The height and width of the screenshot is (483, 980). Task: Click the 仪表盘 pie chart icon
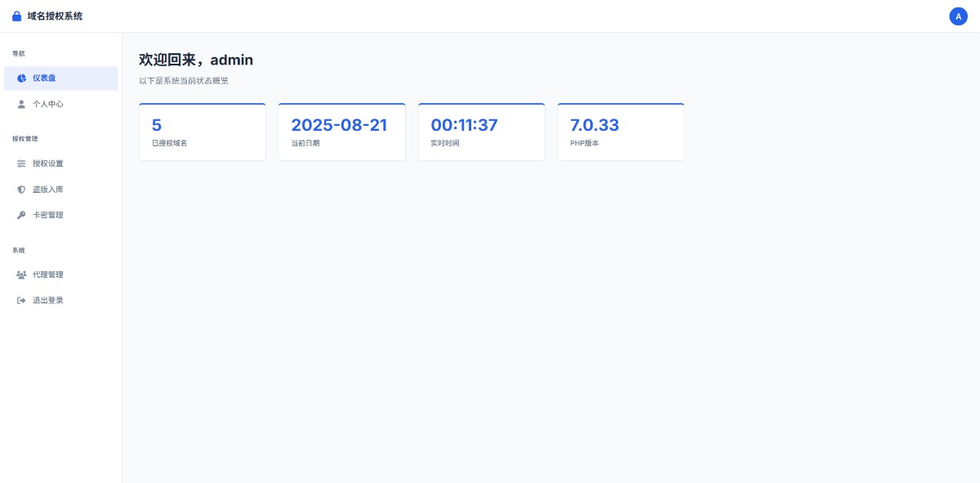coord(21,78)
